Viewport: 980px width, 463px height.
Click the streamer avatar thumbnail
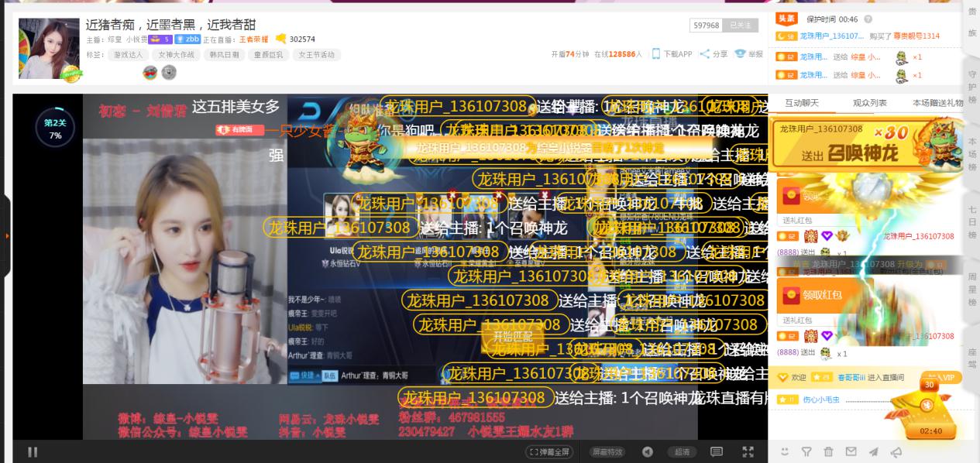coord(49,48)
